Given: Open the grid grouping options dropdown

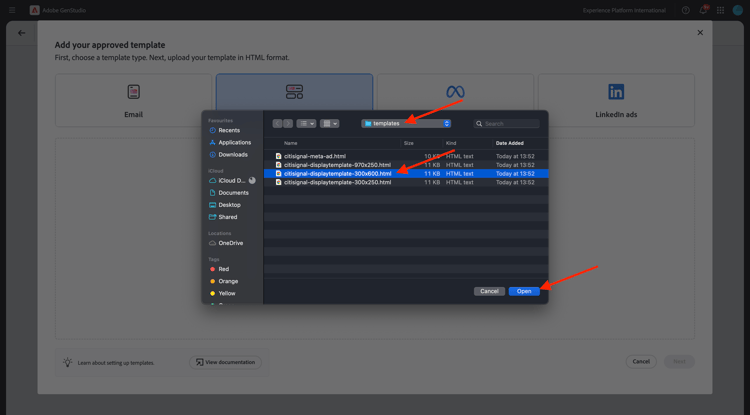Looking at the screenshot, I should (x=330, y=123).
